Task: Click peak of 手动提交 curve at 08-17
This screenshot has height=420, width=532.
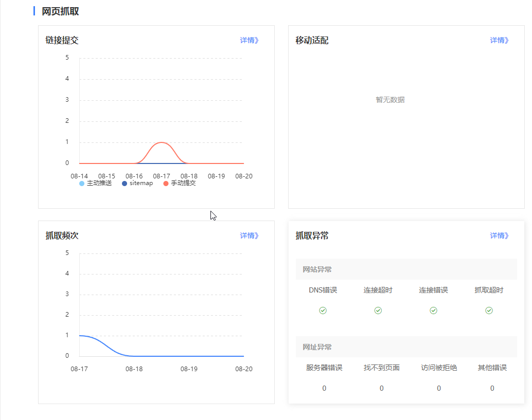Action: tap(162, 142)
